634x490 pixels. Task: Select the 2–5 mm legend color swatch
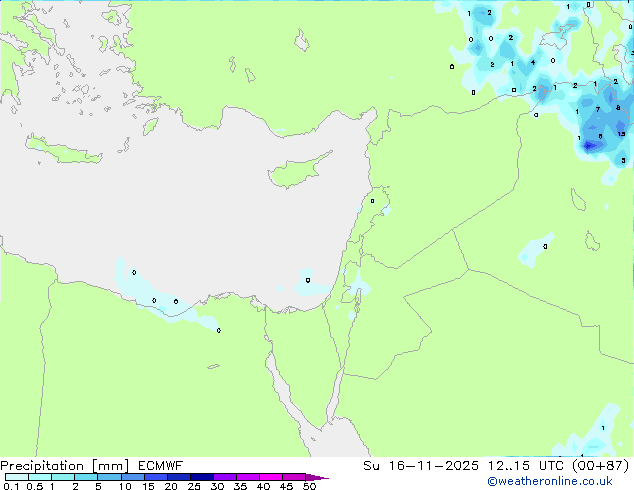coord(86,477)
